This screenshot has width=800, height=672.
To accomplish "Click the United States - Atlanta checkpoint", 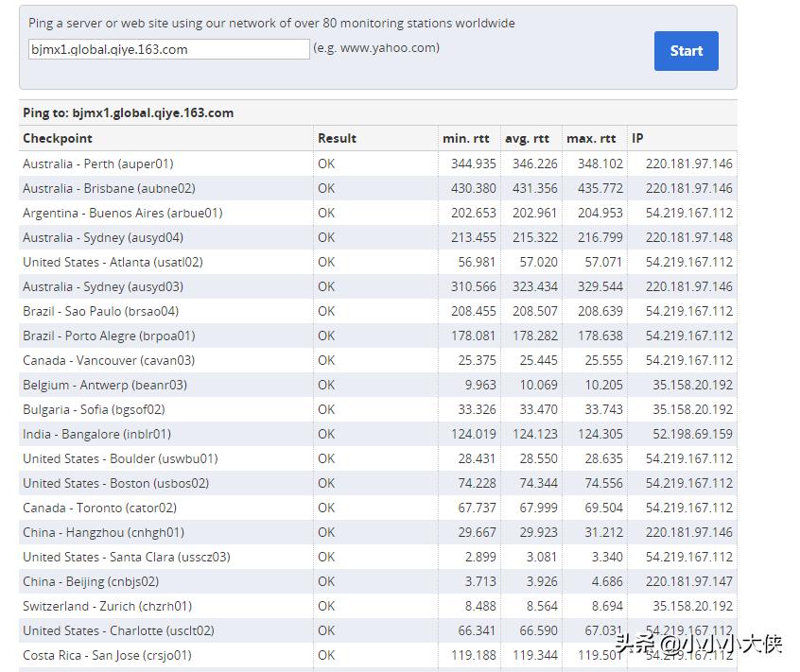I will (x=113, y=262).
